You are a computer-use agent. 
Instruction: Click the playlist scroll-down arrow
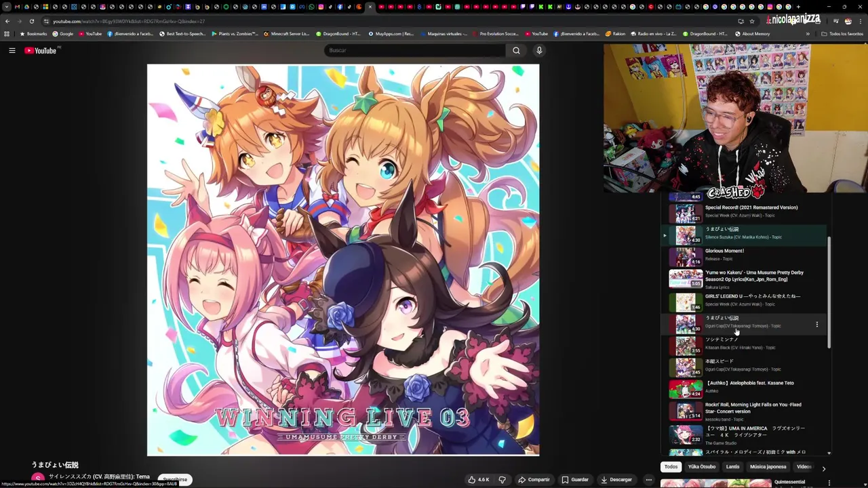click(829, 453)
